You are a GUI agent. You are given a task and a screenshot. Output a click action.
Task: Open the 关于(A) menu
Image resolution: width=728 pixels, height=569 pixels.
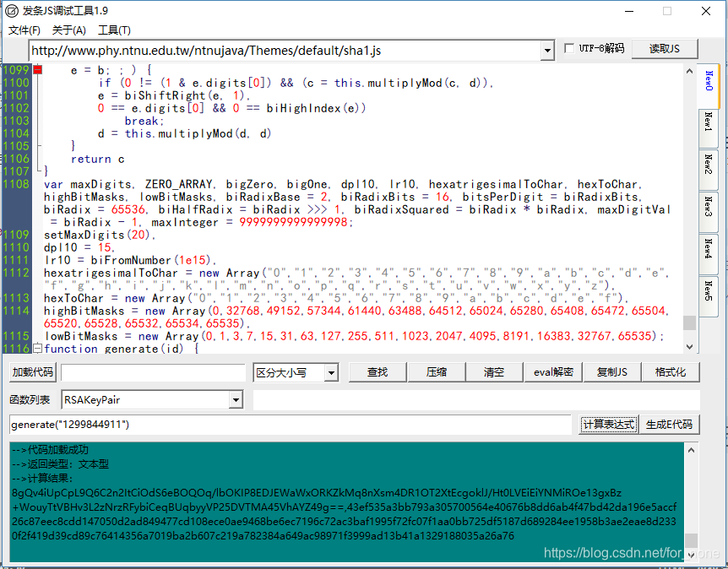pyautogui.click(x=68, y=30)
